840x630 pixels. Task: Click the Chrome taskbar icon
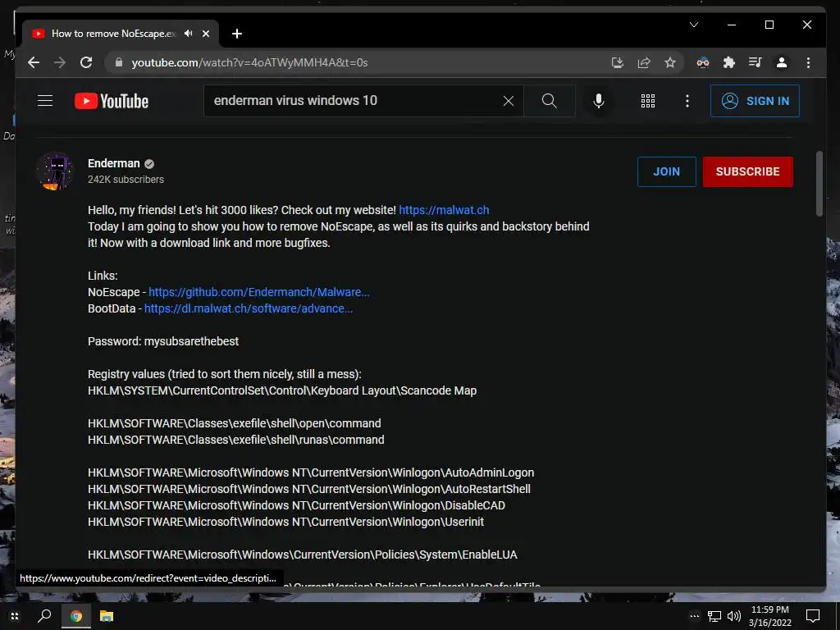(x=76, y=616)
